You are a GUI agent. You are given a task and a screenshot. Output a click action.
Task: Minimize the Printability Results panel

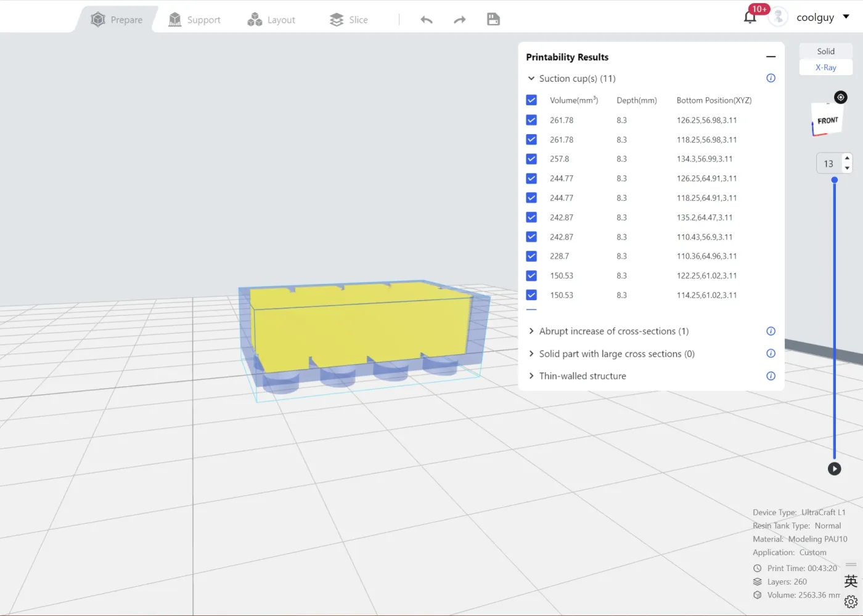pos(771,57)
